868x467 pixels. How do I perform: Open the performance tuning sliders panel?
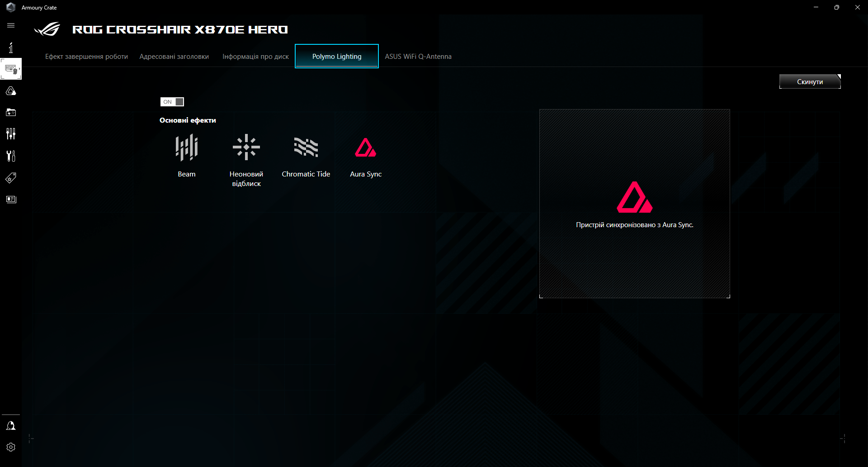pos(11,134)
